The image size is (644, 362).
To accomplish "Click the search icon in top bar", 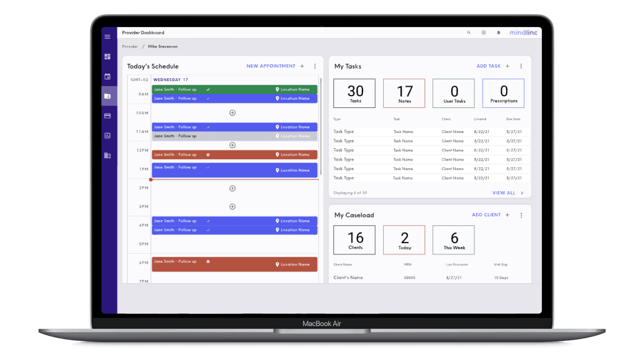I will point(469,33).
